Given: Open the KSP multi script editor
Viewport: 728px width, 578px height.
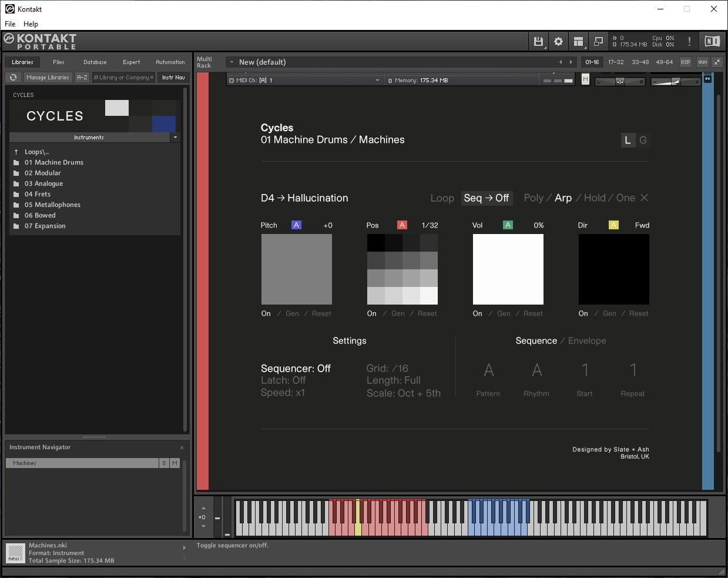Looking at the screenshot, I should pos(685,62).
